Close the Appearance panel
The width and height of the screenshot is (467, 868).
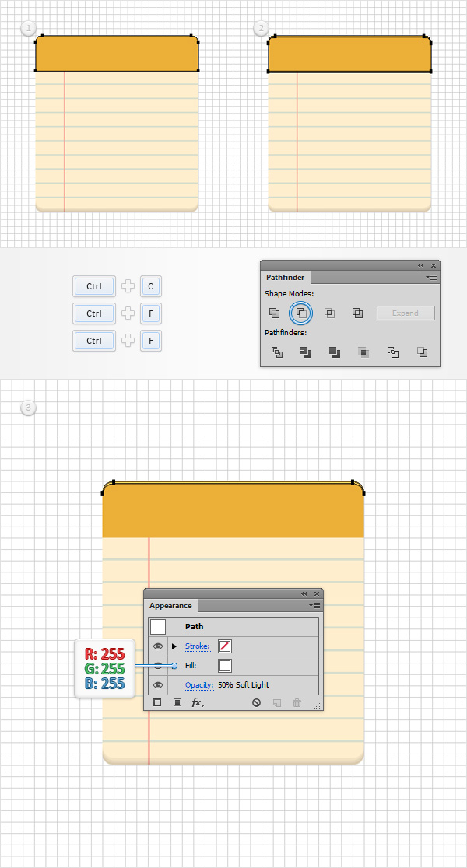[x=317, y=593]
